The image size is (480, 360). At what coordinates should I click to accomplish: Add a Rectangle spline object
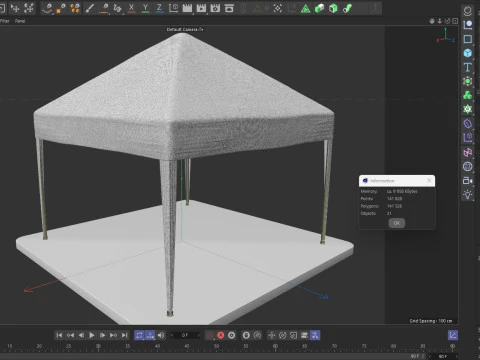468,39
